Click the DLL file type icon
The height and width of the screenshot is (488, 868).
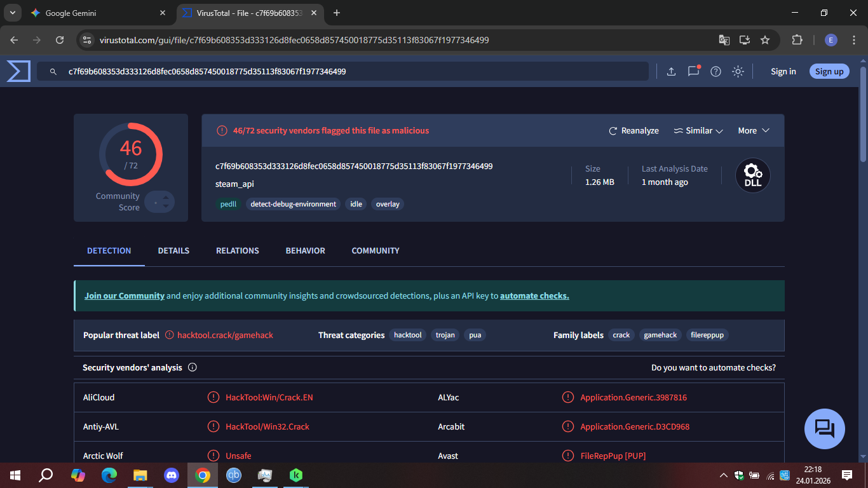(x=753, y=175)
